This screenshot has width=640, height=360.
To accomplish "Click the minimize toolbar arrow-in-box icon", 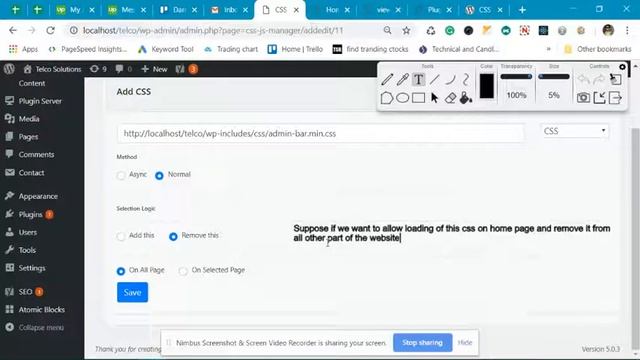I will 599,98.
